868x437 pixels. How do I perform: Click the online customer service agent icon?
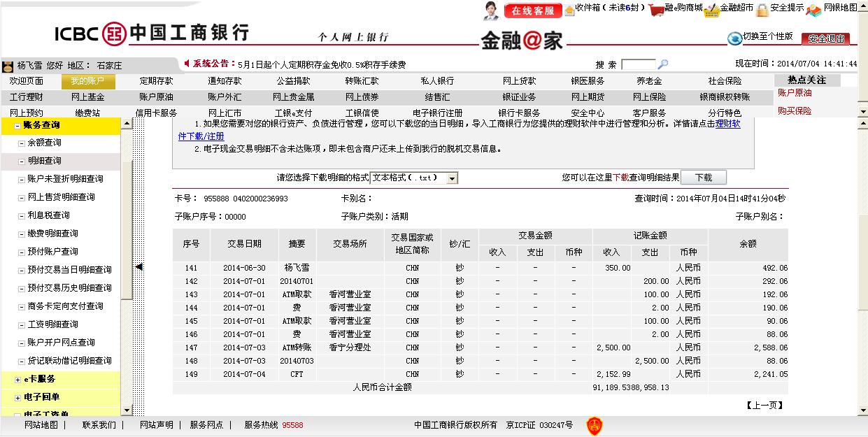coord(491,10)
